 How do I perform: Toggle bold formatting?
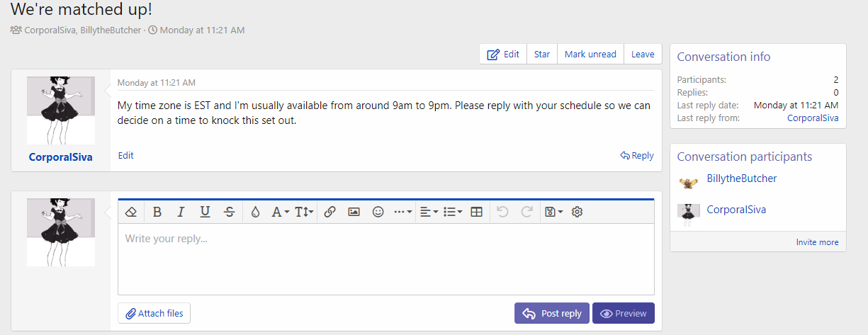tap(157, 212)
